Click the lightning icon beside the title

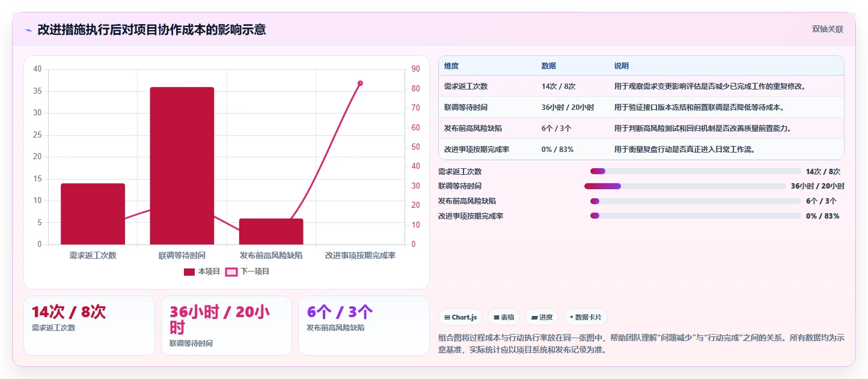coord(28,29)
